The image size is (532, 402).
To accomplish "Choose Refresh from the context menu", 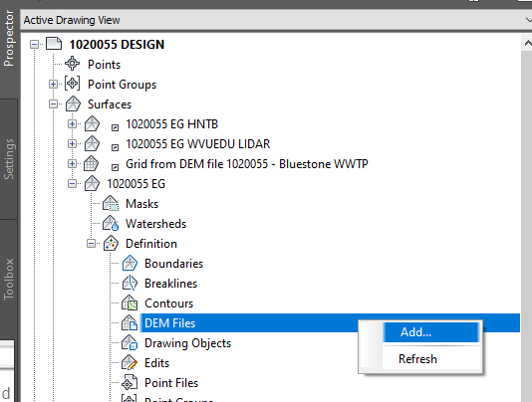I will (431, 358).
